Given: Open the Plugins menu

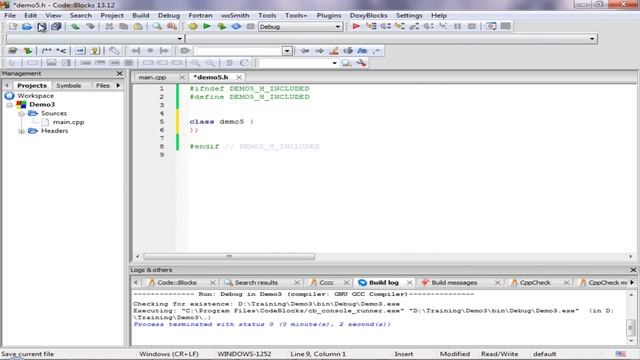Looking at the screenshot, I should coord(329,16).
